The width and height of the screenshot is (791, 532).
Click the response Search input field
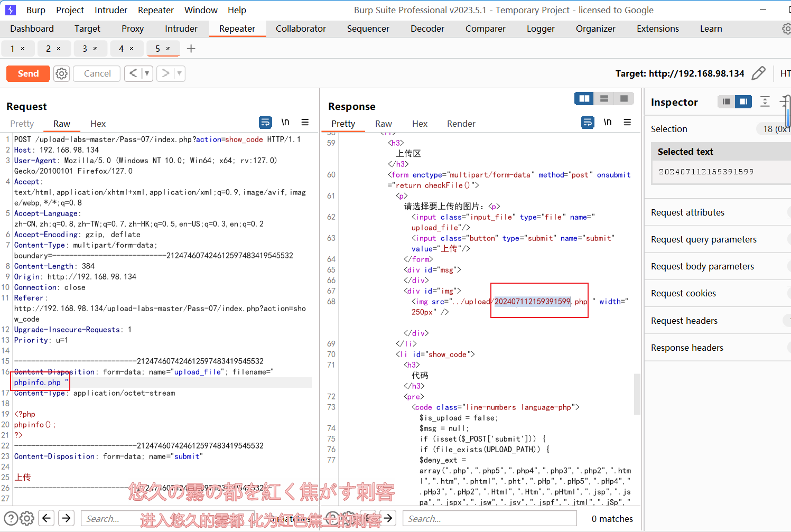(x=490, y=519)
